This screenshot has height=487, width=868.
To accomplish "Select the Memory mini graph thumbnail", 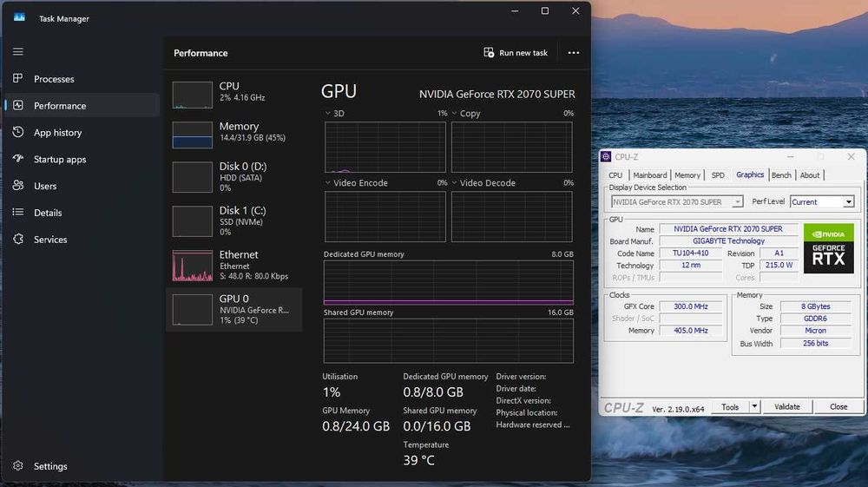I will tap(192, 135).
